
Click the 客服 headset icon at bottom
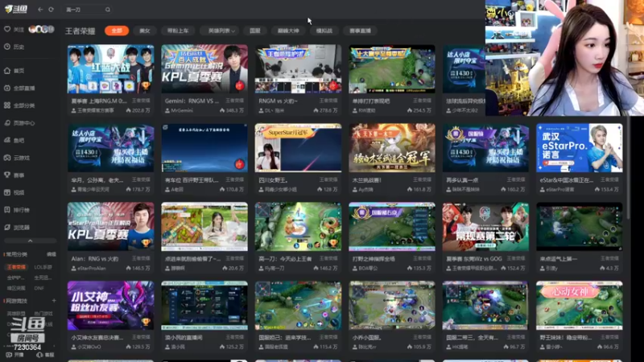[39, 355]
